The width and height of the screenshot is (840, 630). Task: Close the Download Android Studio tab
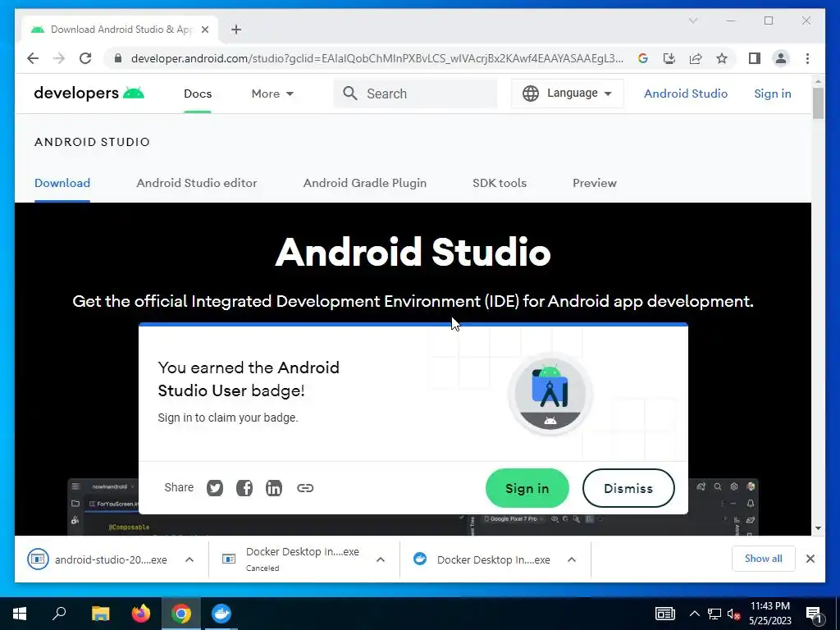click(x=204, y=30)
